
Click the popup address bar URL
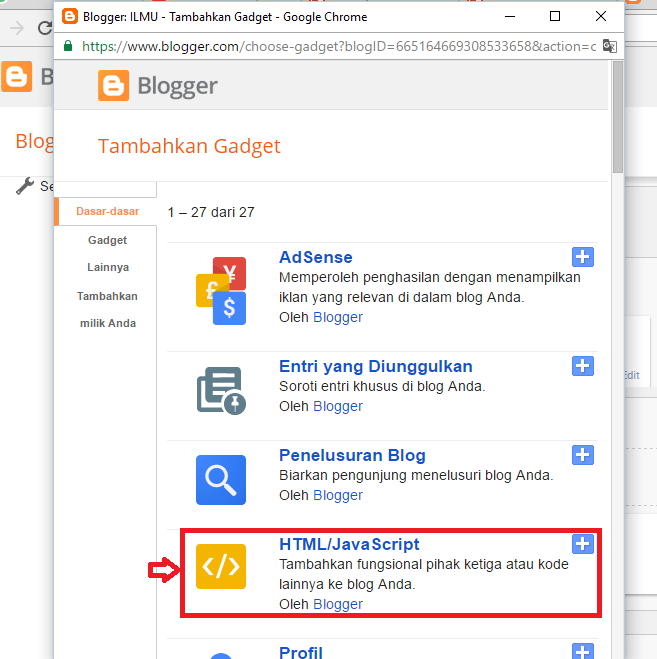click(339, 46)
